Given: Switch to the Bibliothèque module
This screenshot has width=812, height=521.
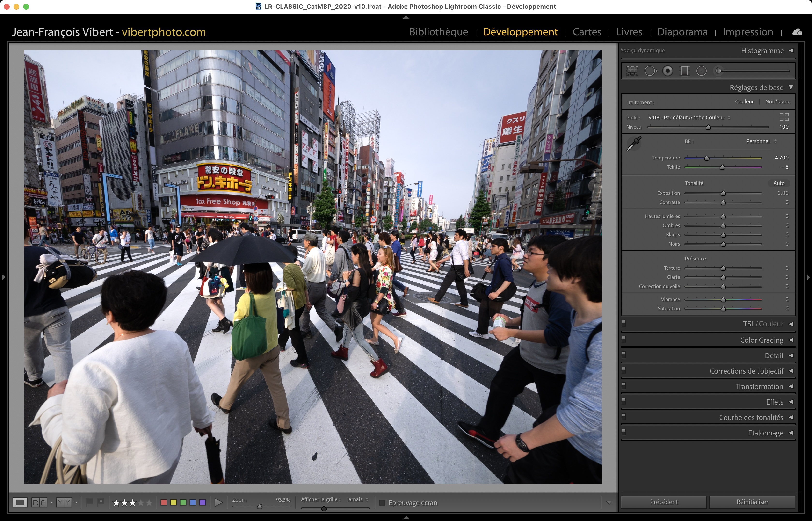Looking at the screenshot, I should [x=438, y=32].
